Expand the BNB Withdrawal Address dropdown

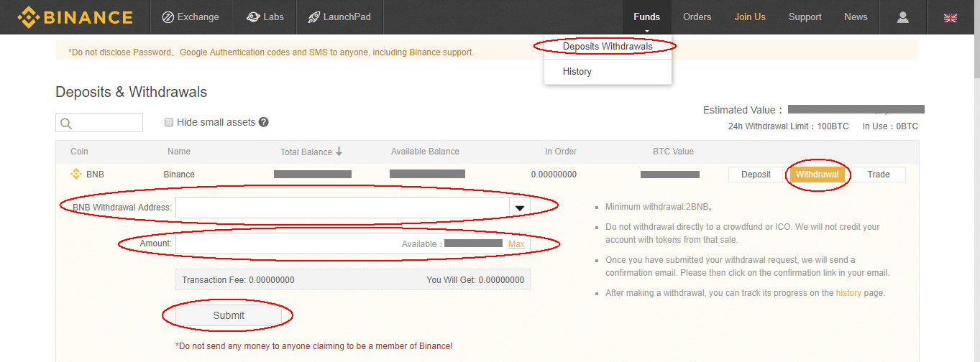coord(520,208)
